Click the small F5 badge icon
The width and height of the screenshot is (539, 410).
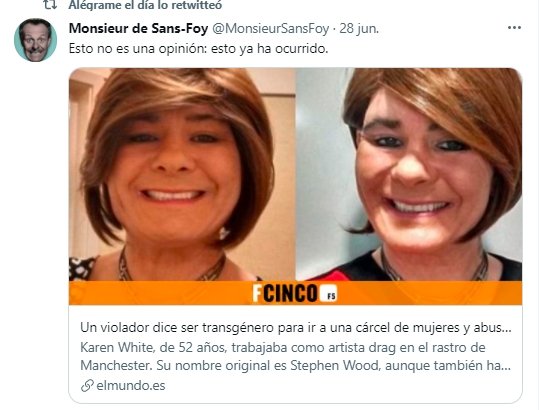[328, 295]
